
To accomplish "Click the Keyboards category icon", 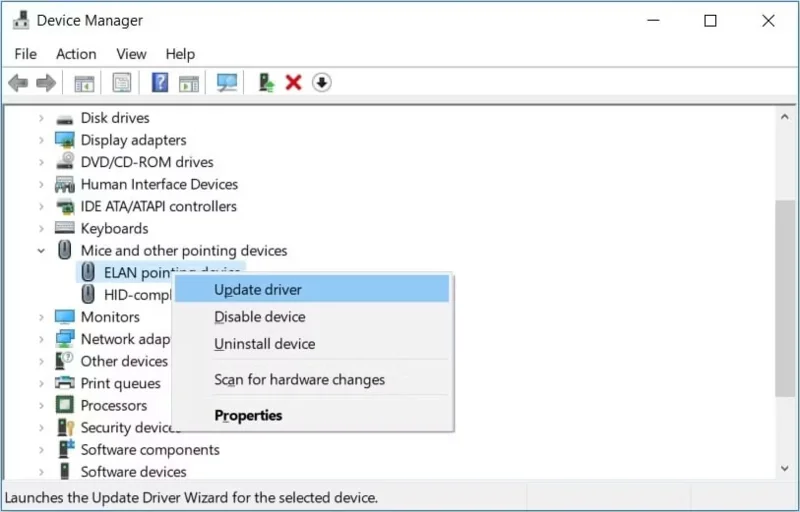I will click(65, 227).
